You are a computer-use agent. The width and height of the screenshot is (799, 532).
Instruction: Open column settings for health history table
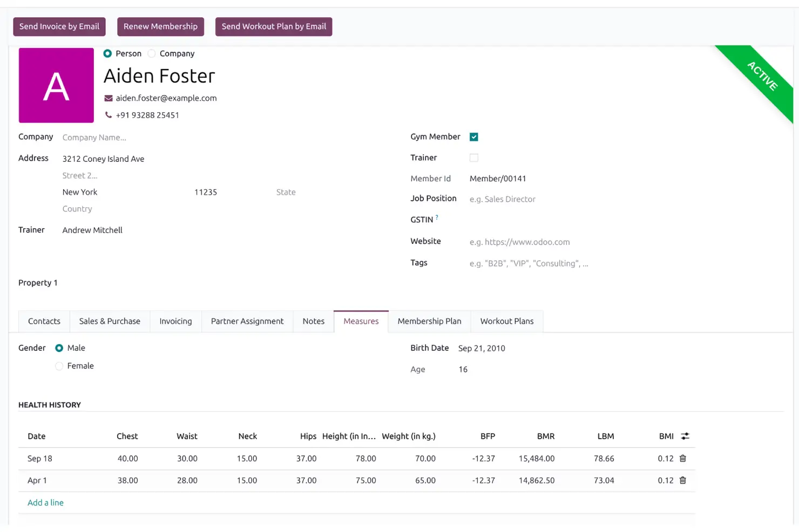tap(685, 436)
